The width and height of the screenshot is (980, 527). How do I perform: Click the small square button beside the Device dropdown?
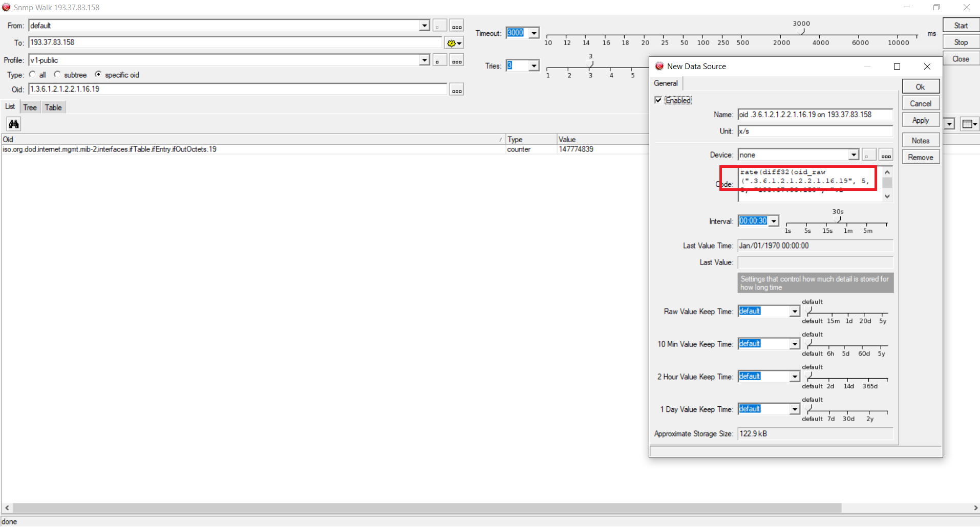[869, 155]
